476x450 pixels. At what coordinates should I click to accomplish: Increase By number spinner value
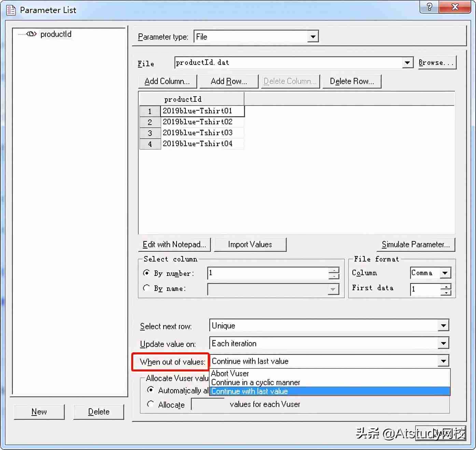pos(334,270)
